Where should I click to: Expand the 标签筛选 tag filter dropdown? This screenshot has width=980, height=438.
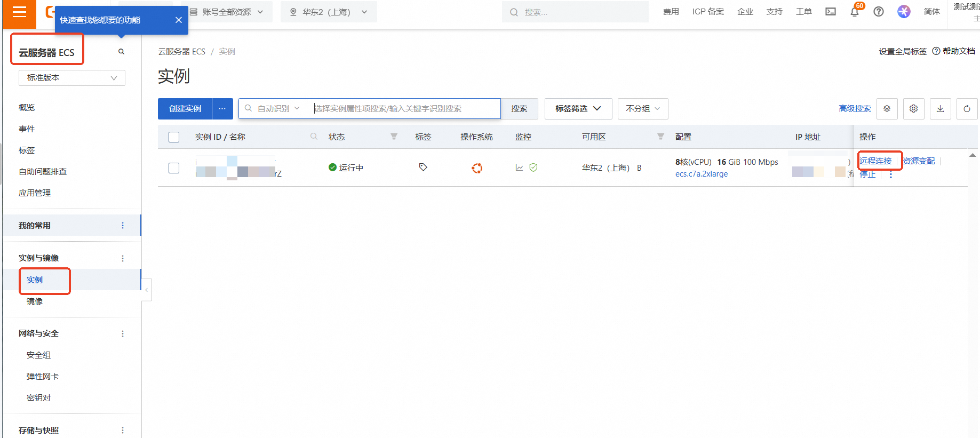(x=578, y=109)
